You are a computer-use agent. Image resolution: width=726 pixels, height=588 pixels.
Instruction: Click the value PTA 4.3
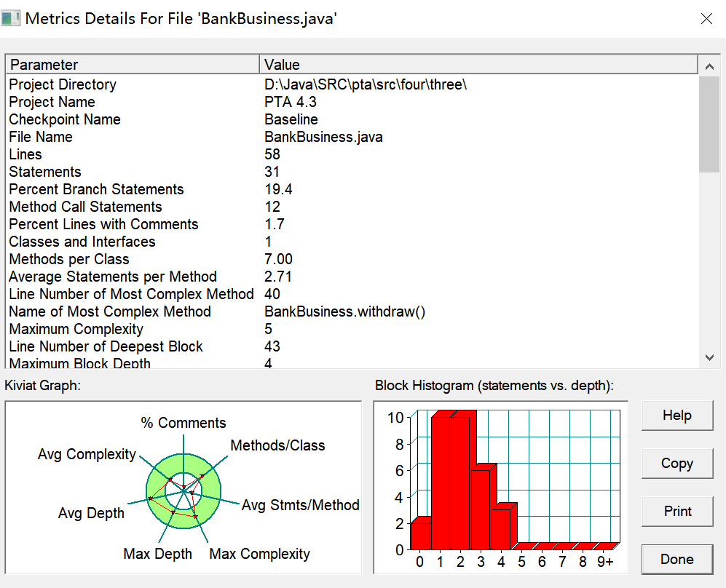pos(291,102)
